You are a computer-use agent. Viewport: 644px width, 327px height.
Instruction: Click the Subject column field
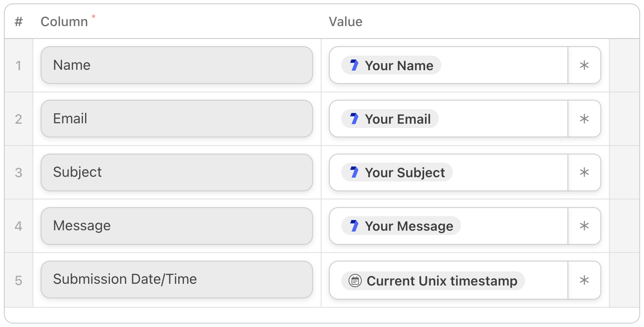[177, 172]
